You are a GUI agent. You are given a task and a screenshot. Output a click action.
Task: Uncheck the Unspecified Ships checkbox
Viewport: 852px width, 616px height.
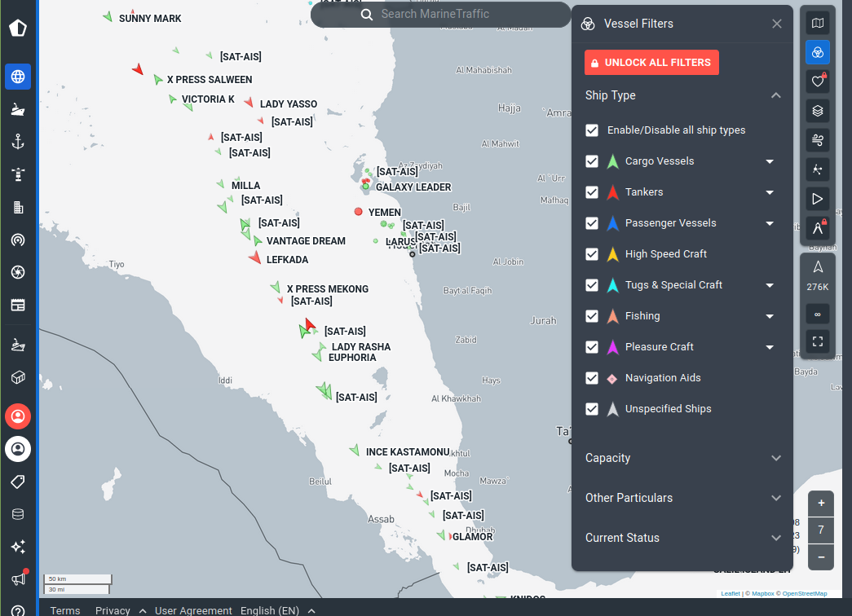click(x=592, y=409)
